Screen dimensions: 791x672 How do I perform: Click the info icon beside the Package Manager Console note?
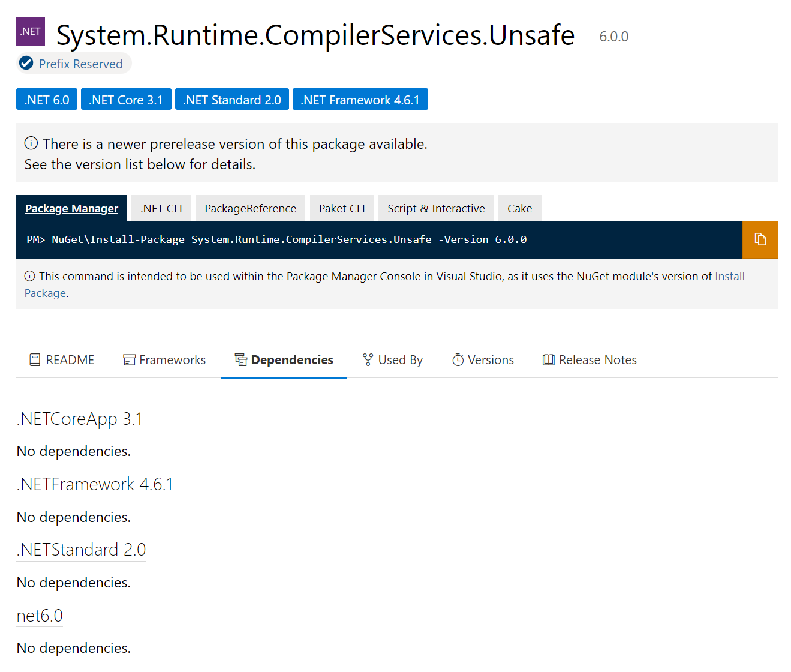point(29,276)
